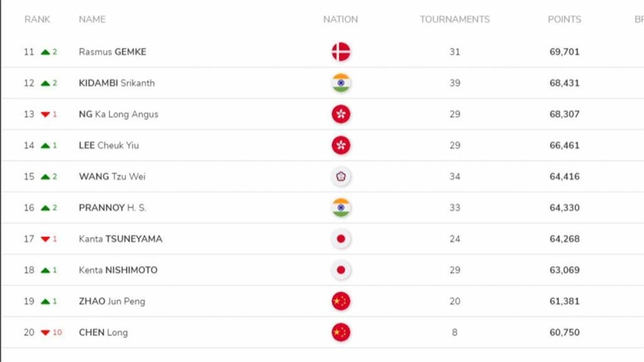Click green up arrow at rank 11

click(45, 52)
